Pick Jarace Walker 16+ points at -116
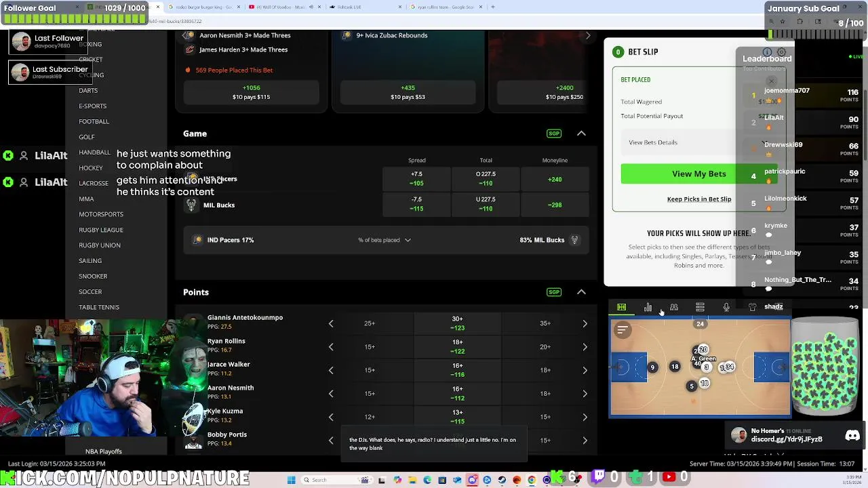Screen dimensions: 868x488 click(x=458, y=370)
